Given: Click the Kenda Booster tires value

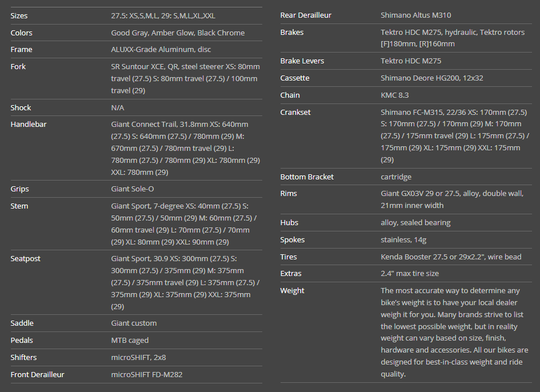Looking at the screenshot, I should coord(451,257).
